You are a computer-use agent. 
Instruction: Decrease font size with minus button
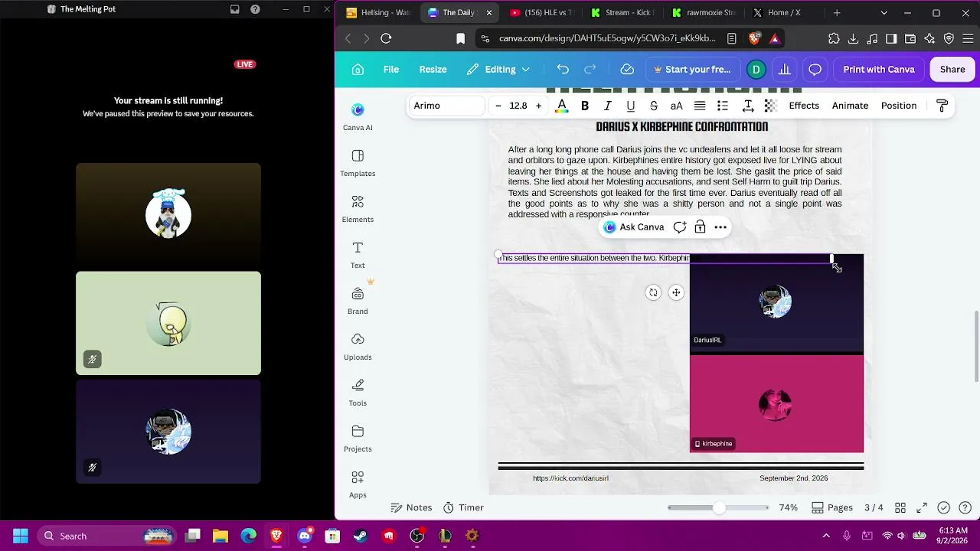498,106
